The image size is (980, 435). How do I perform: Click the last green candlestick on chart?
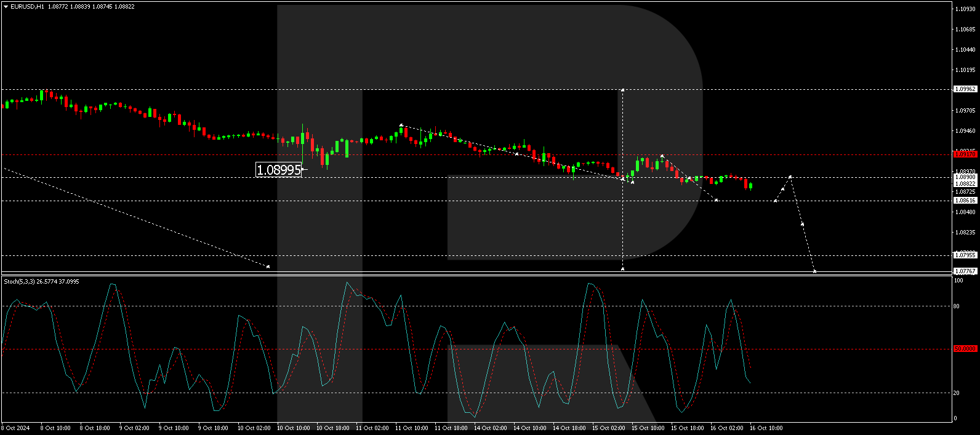750,186
